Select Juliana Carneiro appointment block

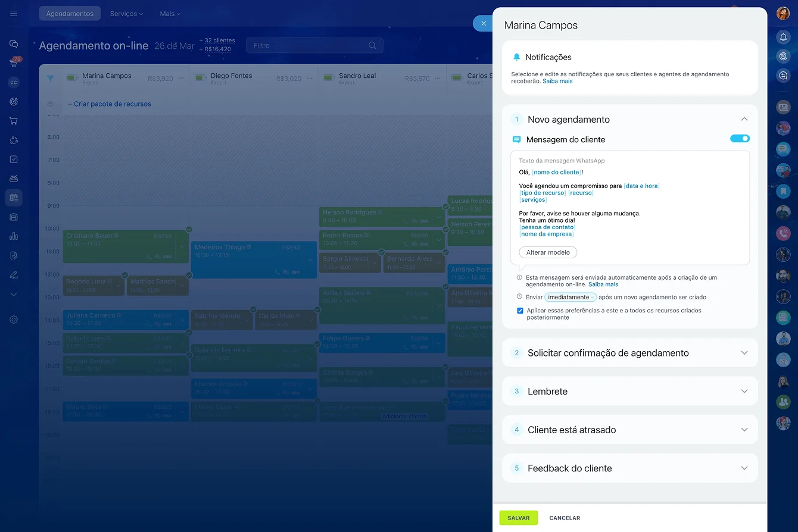(126, 320)
